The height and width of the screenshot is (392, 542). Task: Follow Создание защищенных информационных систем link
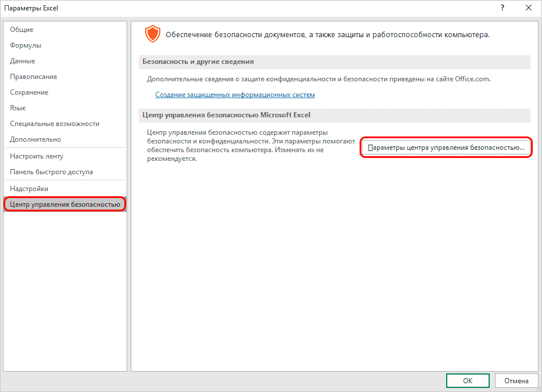[x=235, y=95]
